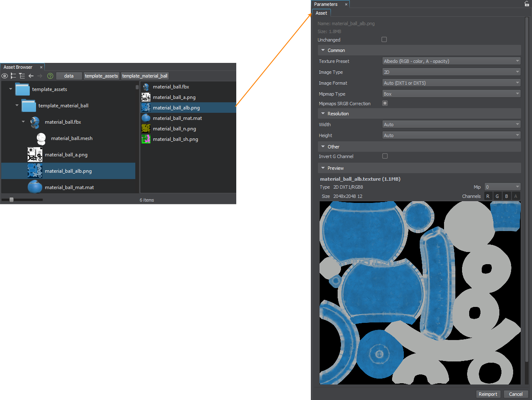Select the Asset Browser tab
Image resolution: width=532 pixels, height=400 pixels.
coord(18,67)
